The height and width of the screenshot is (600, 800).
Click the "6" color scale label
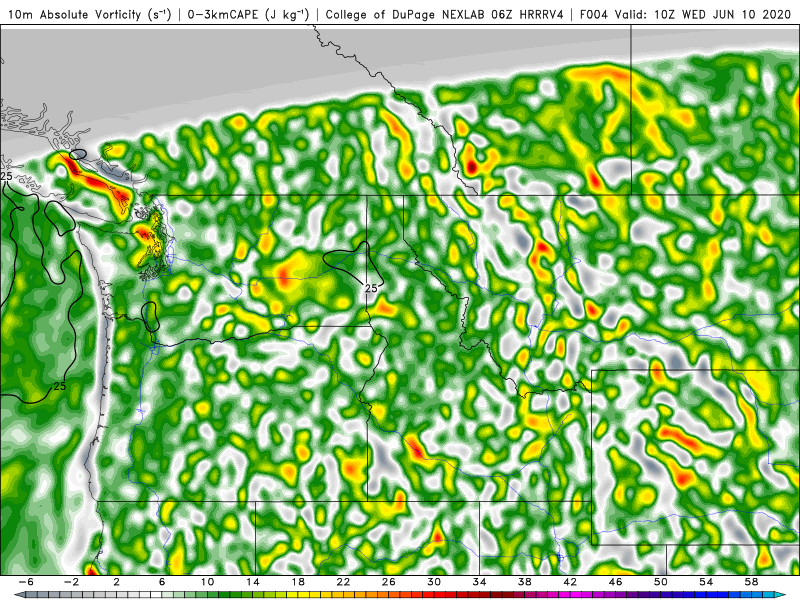tap(162, 582)
